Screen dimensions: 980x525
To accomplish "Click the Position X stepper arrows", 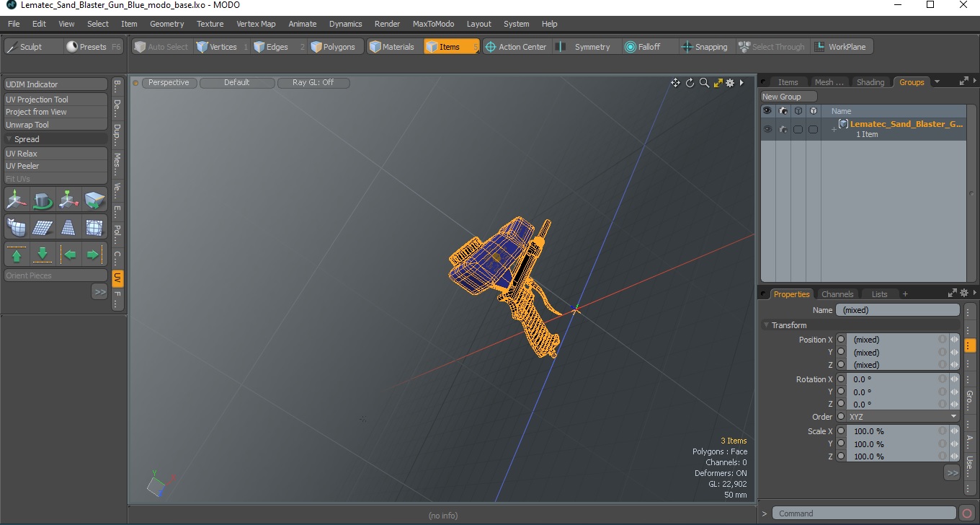I will 955,340.
